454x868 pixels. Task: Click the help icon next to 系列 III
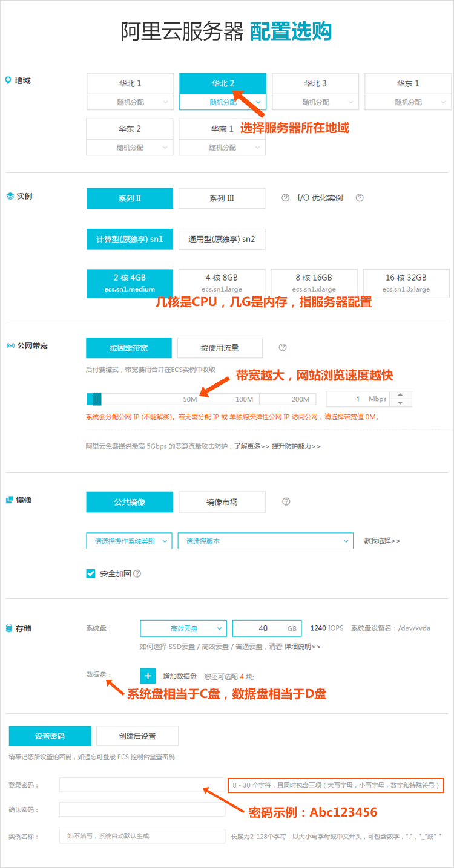(286, 198)
